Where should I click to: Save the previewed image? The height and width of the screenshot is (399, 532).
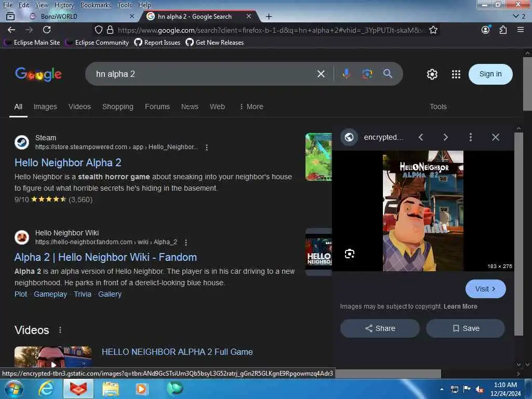click(465, 328)
